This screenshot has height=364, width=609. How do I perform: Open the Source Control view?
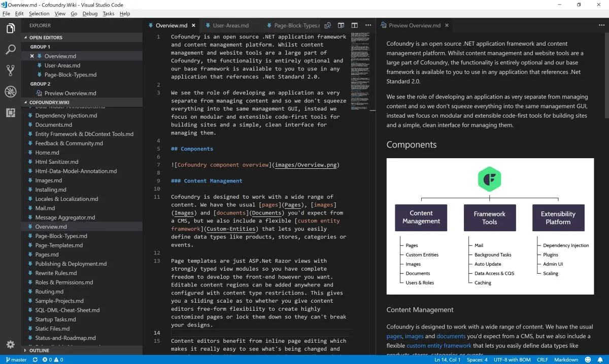tap(10, 70)
